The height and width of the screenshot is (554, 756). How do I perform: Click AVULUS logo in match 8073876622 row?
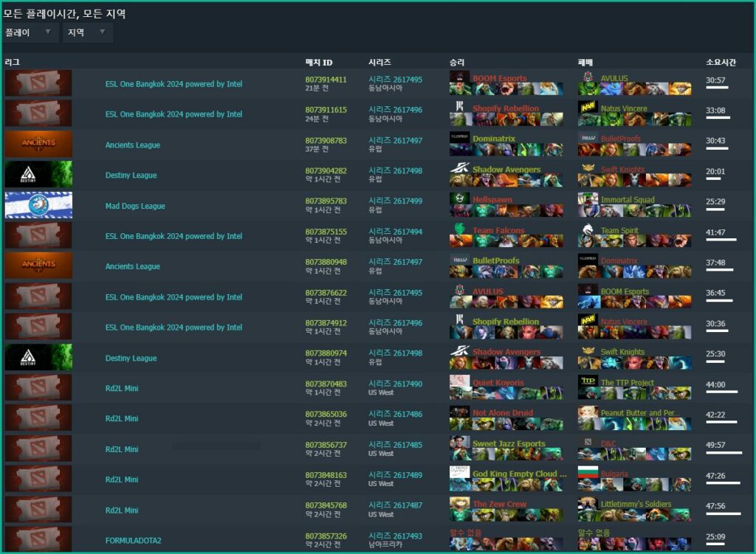pos(459,289)
